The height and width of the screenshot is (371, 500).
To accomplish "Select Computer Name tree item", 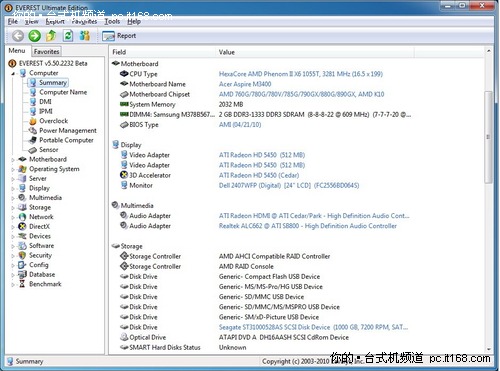I will tap(63, 92).
